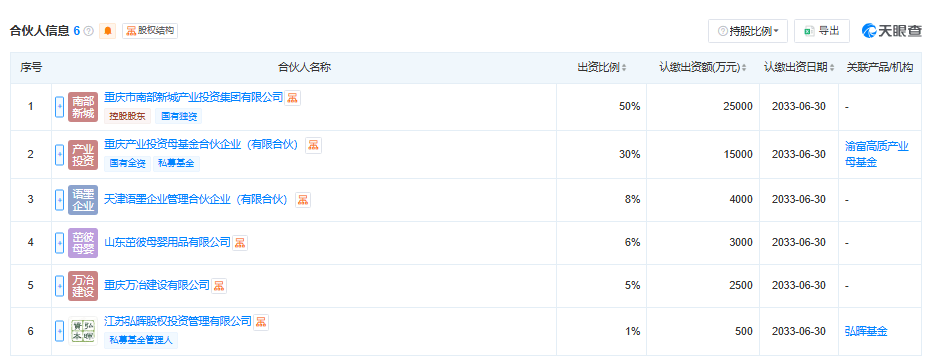Click the orange bell alert icon
This screenshot has height=364, width=934.
tap(108, 31)
